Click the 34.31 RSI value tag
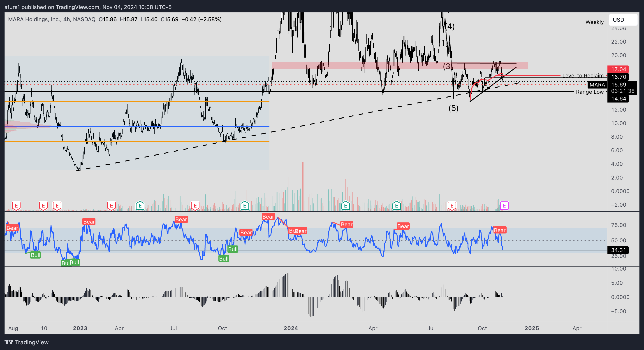Screen dimensions: 644x350 pyautogui.click(x=618, y=250)
